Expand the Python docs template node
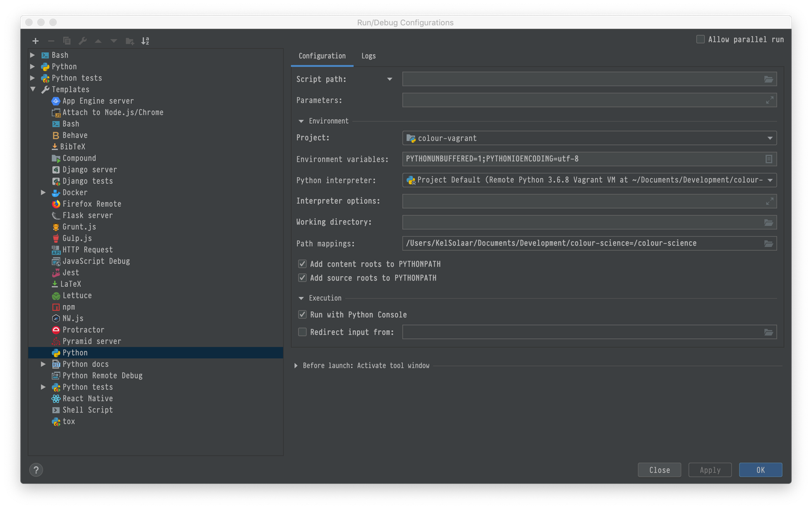 pyautogui.click(x=43, y=364)
